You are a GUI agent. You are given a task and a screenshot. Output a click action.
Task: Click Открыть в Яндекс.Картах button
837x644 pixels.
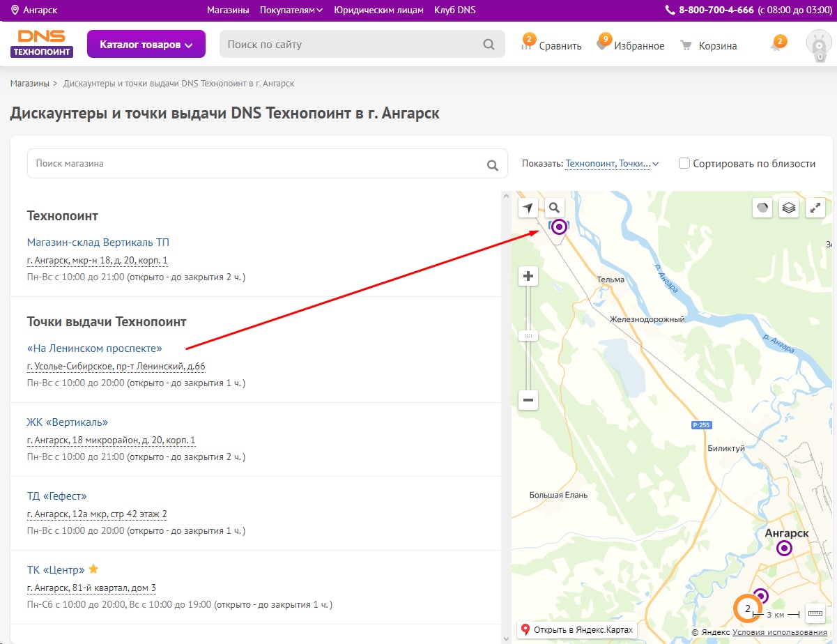[577, 629]
